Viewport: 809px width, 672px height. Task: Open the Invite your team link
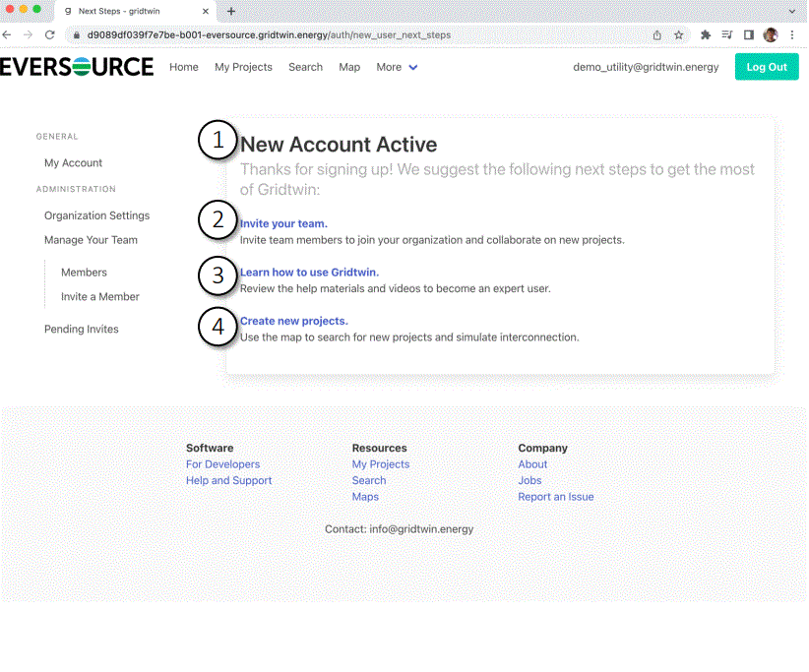point(283,223)
